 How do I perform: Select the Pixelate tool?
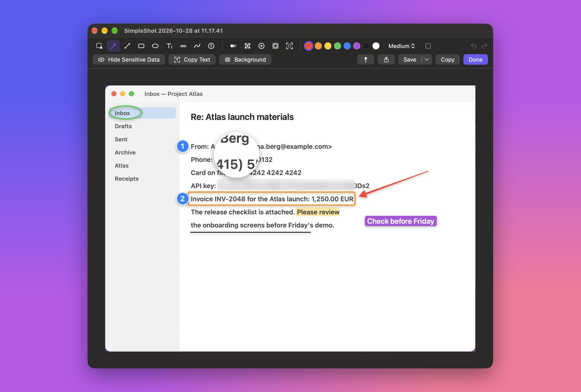(x=247, y=46)
